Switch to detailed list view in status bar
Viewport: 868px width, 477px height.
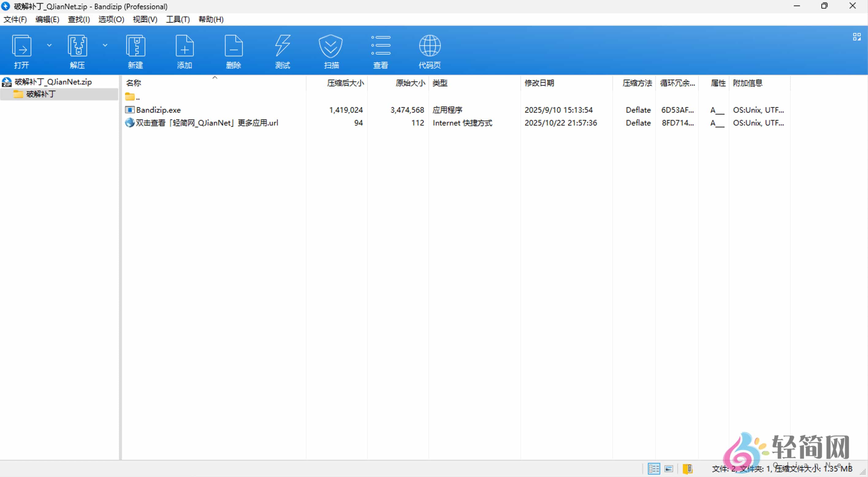654,469
